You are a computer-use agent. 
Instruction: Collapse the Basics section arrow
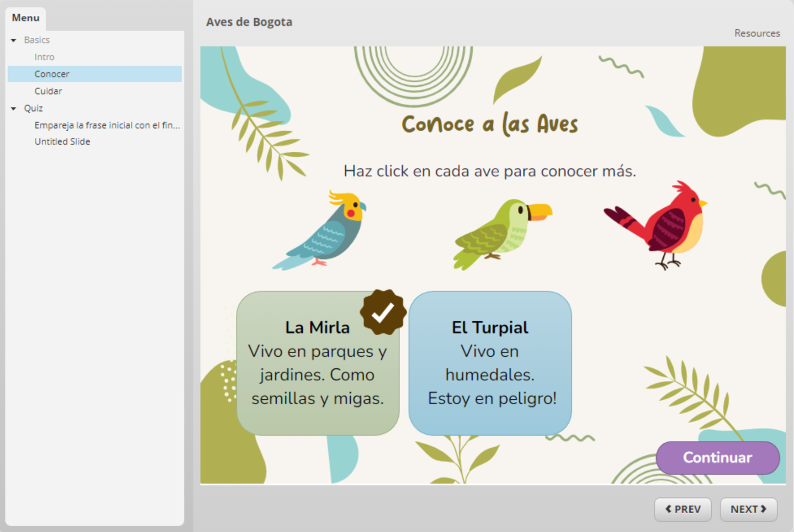tap(14, 40)
